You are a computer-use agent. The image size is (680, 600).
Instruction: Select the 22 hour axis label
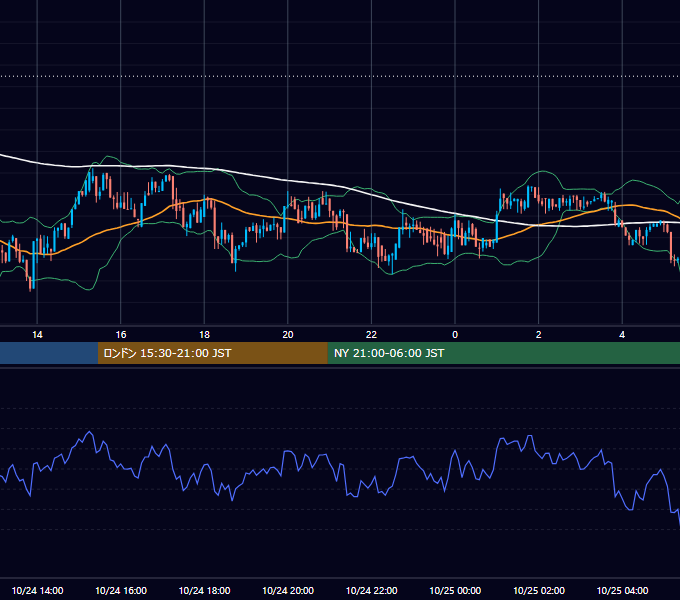pos(371,335)
